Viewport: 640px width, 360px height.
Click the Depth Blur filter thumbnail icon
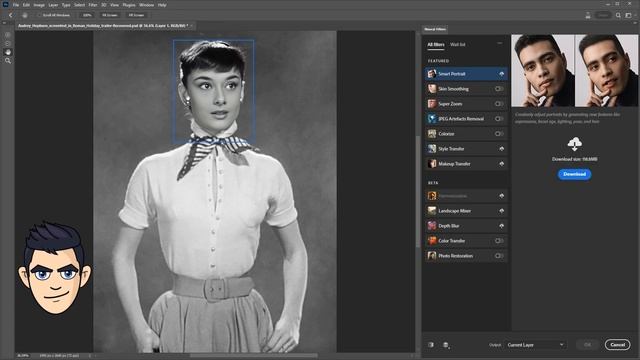tap(431, 226)
